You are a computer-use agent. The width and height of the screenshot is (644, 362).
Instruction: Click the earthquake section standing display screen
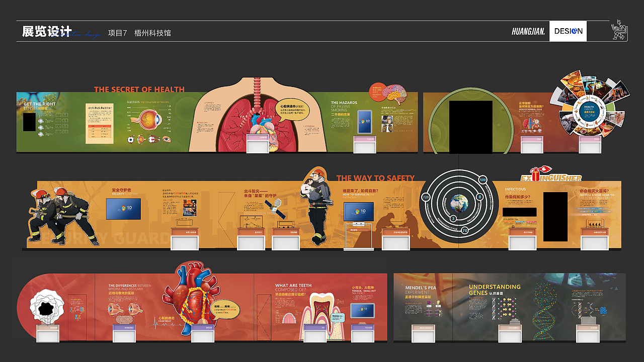358,212
